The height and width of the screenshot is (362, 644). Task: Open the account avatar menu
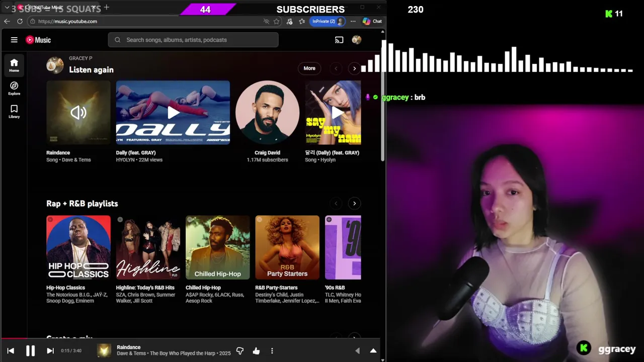[357, 40]
